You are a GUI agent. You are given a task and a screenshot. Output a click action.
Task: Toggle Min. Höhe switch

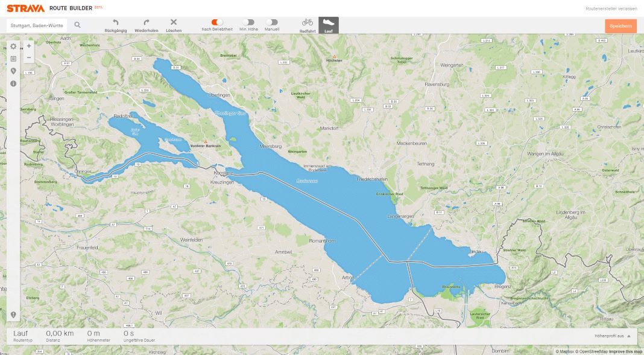tap(248, 22)
